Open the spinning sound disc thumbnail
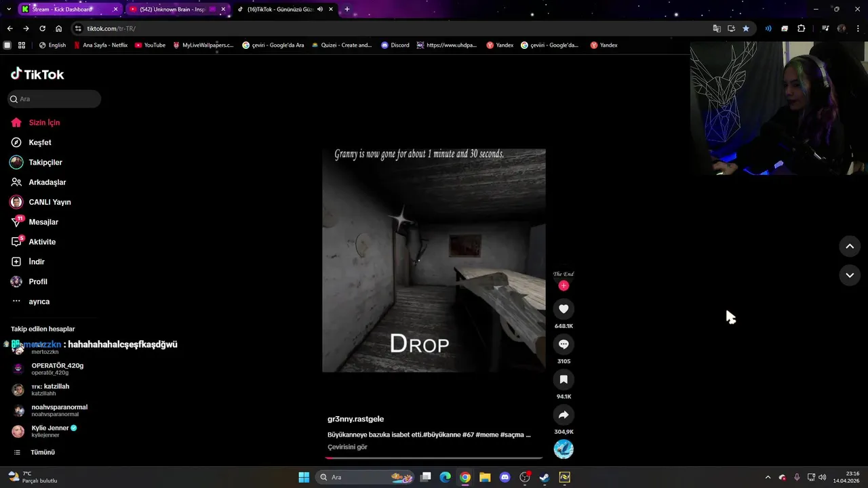868x488 pixels. click(x=564, y=449)
